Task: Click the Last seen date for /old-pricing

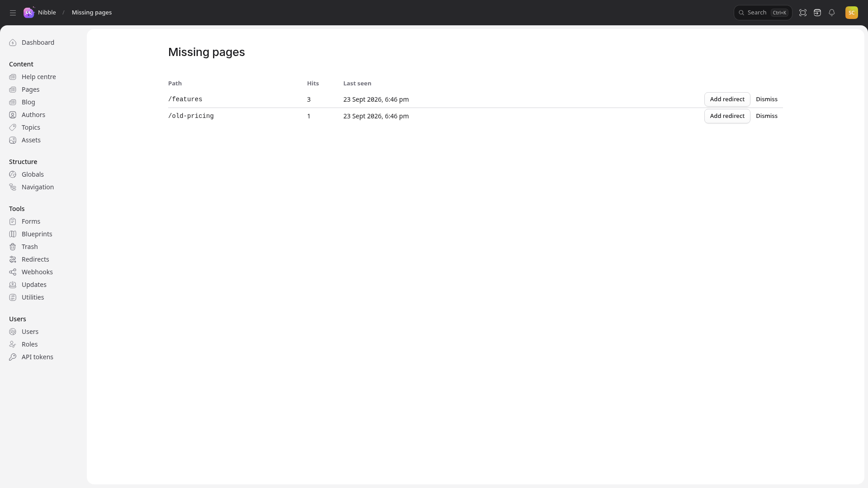Action: [x=376, y=116]
